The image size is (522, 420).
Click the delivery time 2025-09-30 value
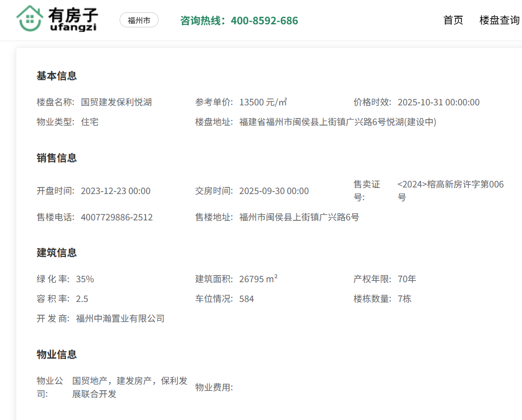[x=274, y=191]
